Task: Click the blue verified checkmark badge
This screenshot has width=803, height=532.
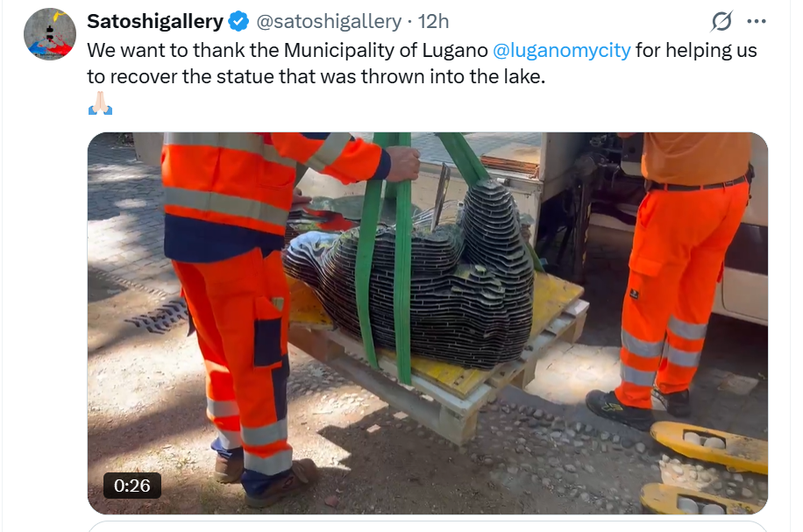Action: (238, 22)
